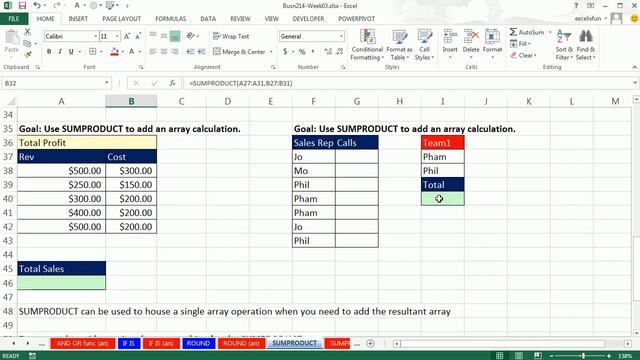The height and width of the screenshot is (360, 640).
Task: Open Sort & Filter menu
Action: [564, 45]
